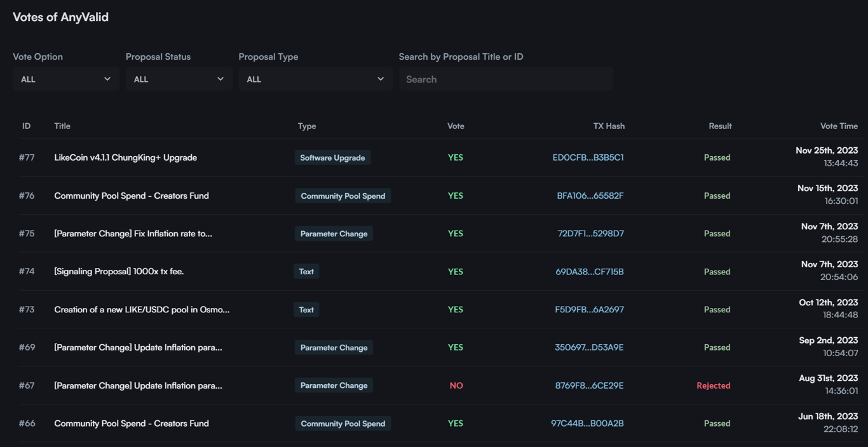Click Community Pool Spend tag on #66
Screen dimensions: 868x447
pos(343,424)
